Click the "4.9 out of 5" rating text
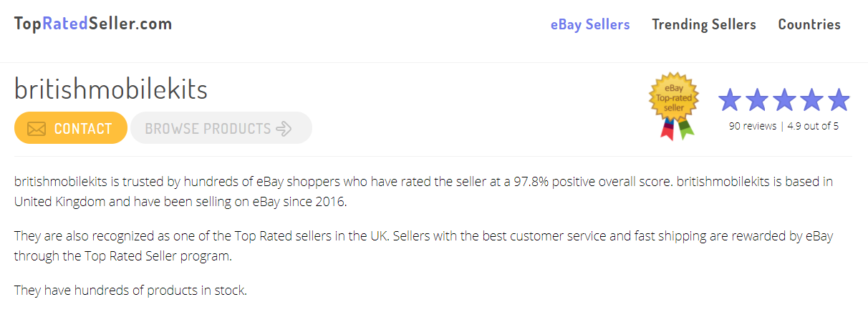The height and width of the screenshot is (317, 868). pos(813,126)
